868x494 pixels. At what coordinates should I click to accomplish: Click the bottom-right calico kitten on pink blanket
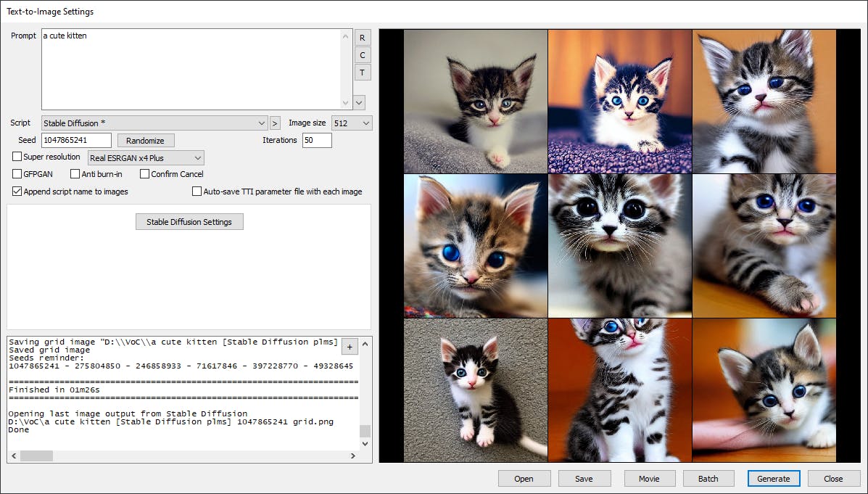tap(764, 390)
